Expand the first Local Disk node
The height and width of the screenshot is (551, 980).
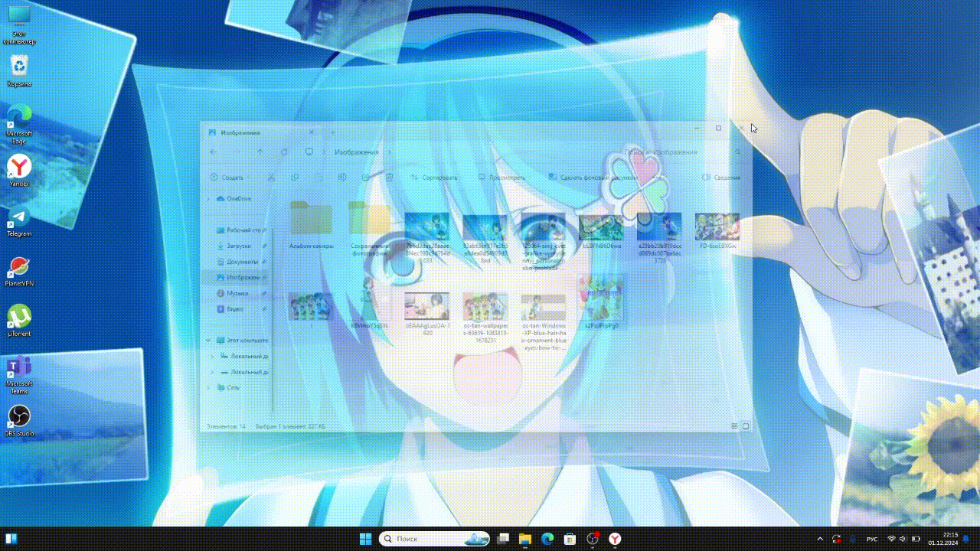coord(214,357)
